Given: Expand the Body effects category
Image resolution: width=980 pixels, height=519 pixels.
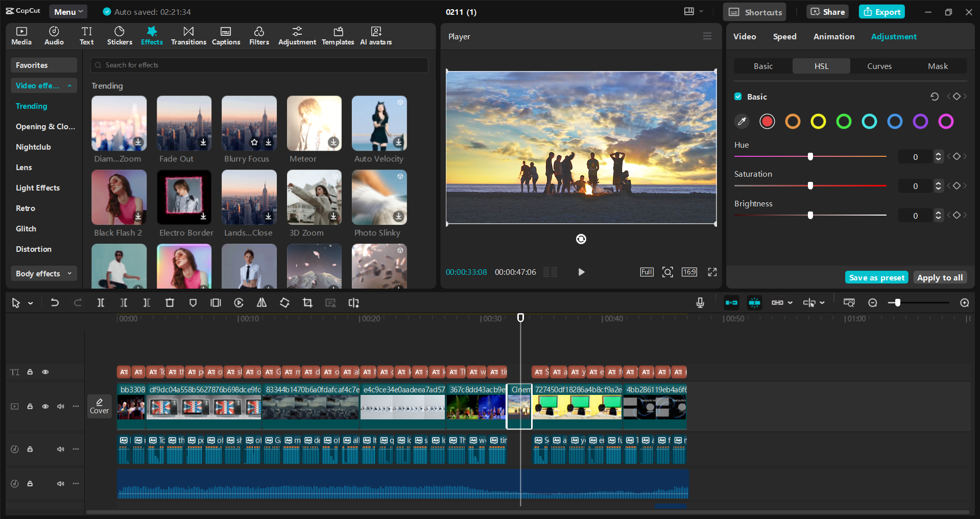Looking at the screenshot, I should point(43,274).
